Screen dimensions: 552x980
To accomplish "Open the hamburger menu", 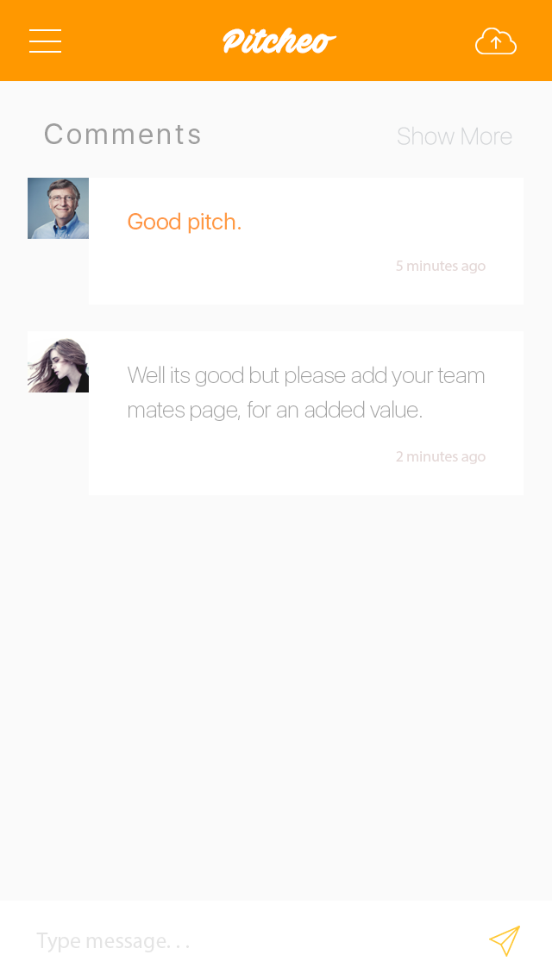I will point(45,41).
